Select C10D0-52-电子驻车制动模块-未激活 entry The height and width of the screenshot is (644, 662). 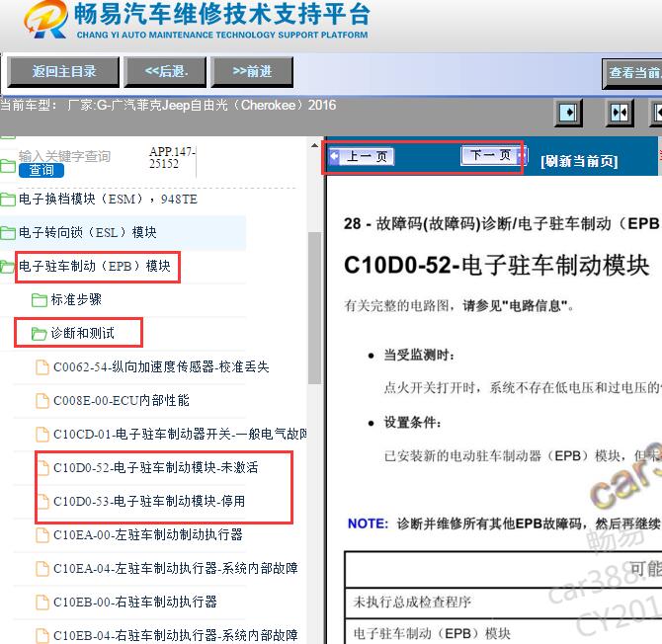click(156, 467)
